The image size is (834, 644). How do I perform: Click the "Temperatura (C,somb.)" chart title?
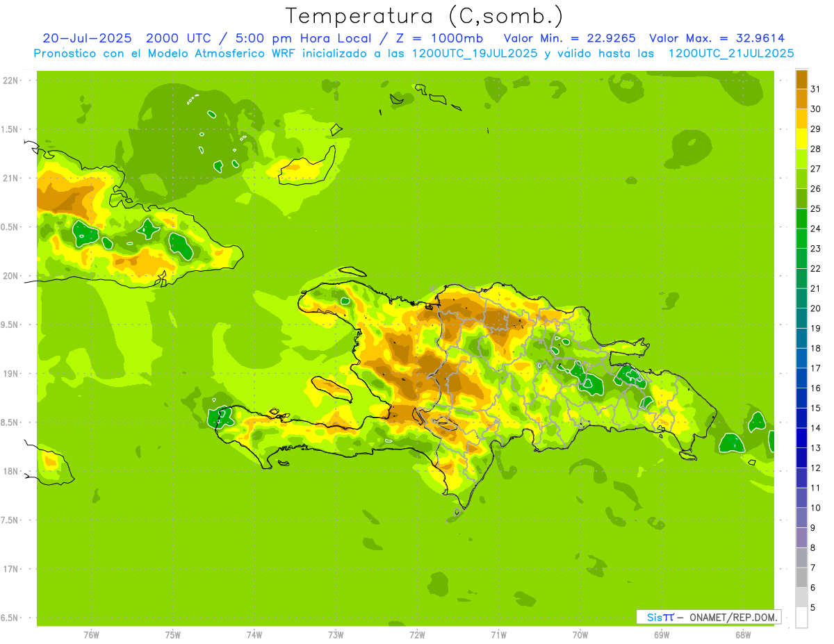click(x=424, y=16)
